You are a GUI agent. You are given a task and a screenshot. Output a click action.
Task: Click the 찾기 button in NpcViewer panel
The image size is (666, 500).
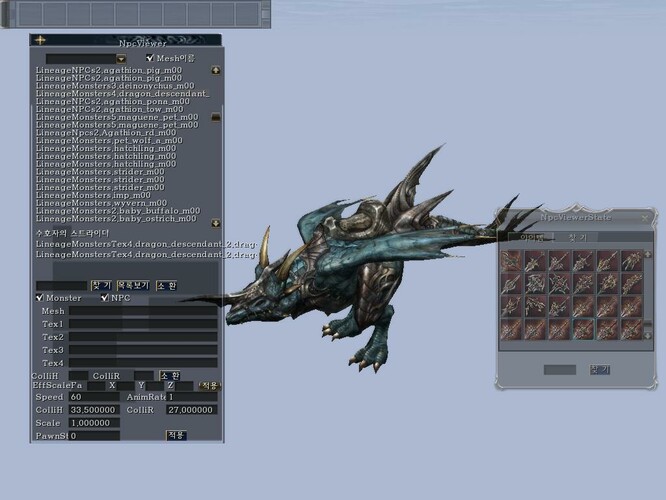[x=102, y=285]
